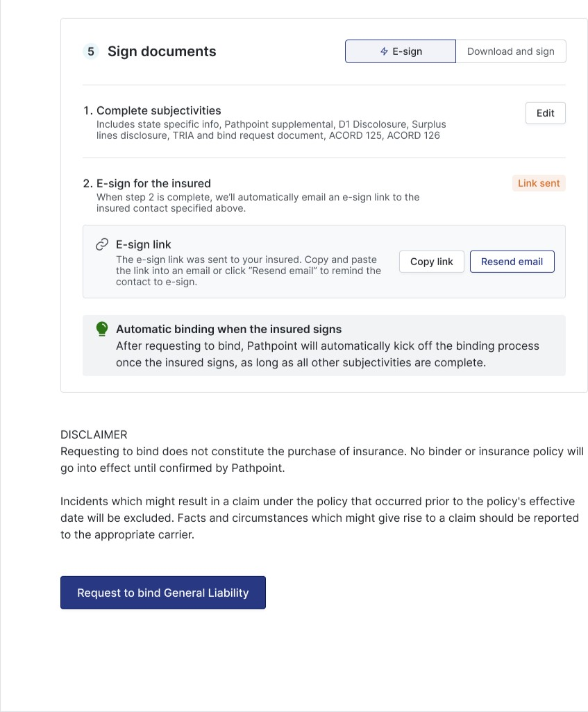Resend email to the insured

pos(512,262)
